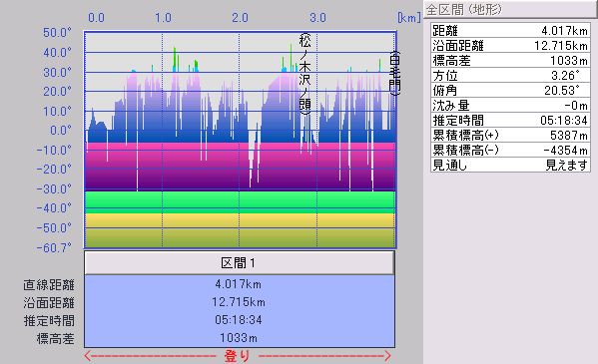Screen dimensions: 598x364
Task: Select the 標高差 1033m row in table
Action: click(x=510, y=60)
